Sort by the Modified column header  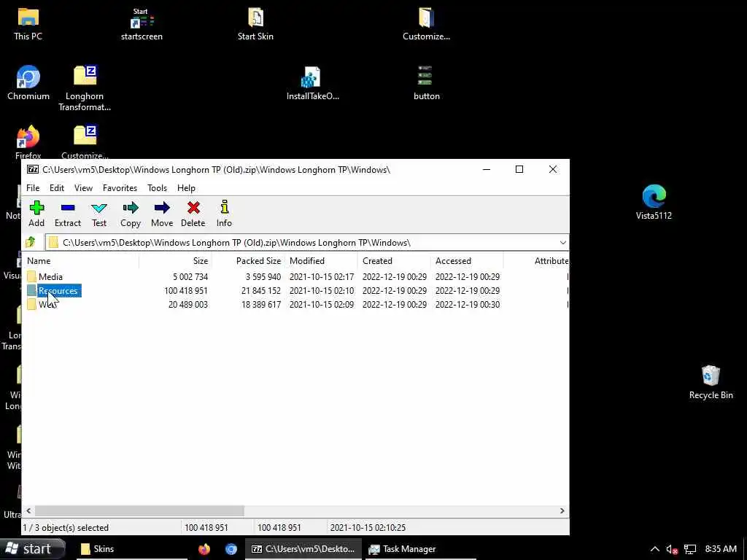coord(322,261)
